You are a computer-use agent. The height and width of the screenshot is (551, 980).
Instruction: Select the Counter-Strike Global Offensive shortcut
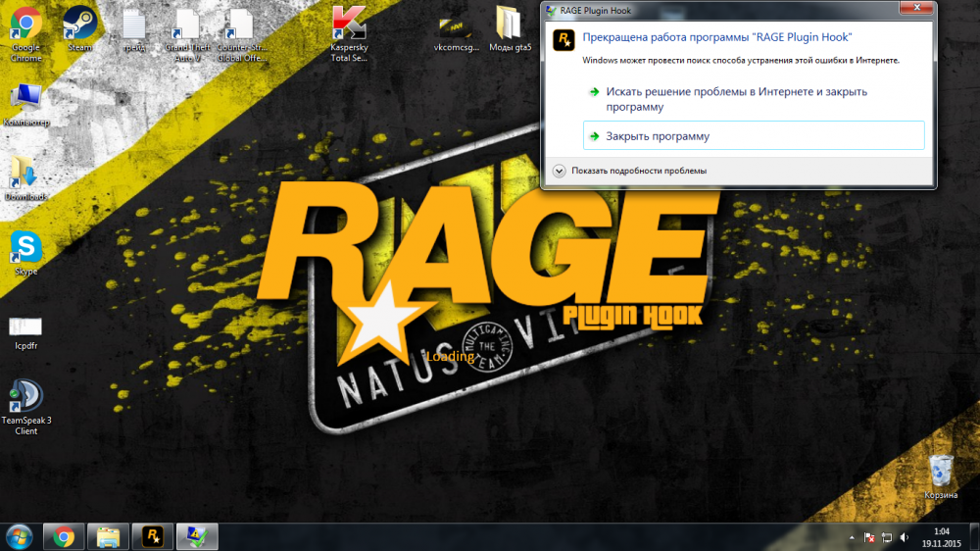[x=241, y=35]
